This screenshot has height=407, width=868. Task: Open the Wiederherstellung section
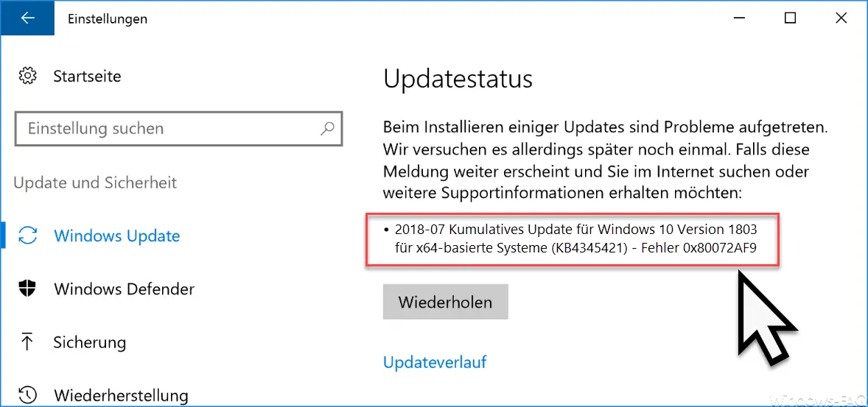(121, 395)
